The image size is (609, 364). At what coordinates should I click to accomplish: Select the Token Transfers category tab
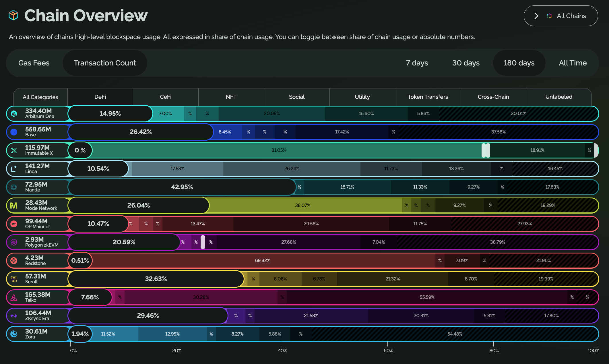point(428,97)
